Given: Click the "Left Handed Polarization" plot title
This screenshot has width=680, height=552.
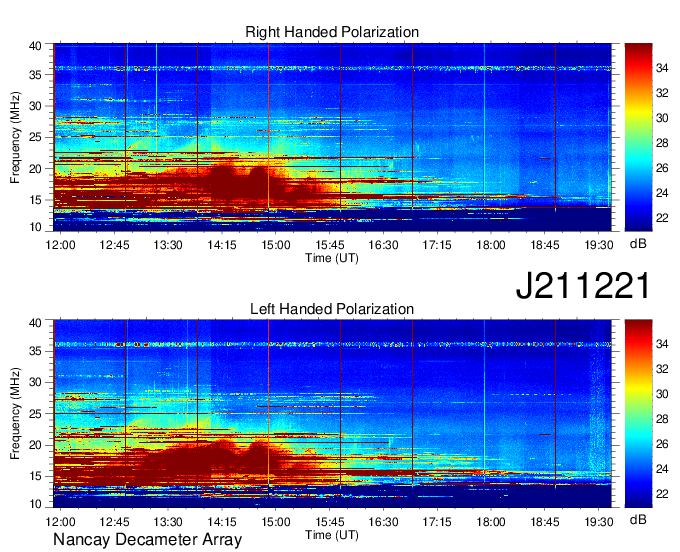Looking at the screenshot, I should point(332,309).
